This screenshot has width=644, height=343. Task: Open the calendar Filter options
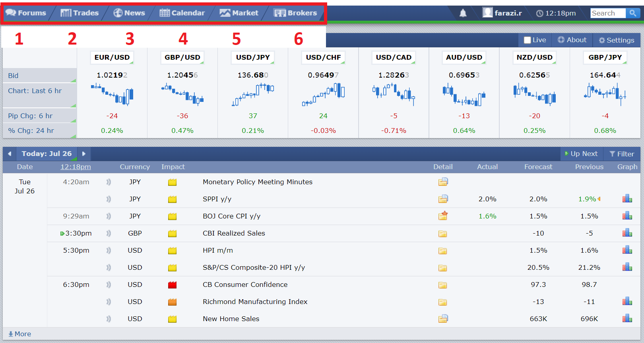[622, 154]
